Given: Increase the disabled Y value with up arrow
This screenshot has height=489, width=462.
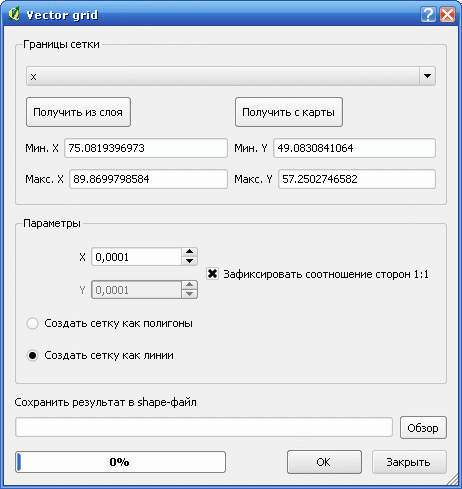Looking at the screenshot, I should (190, 285).
